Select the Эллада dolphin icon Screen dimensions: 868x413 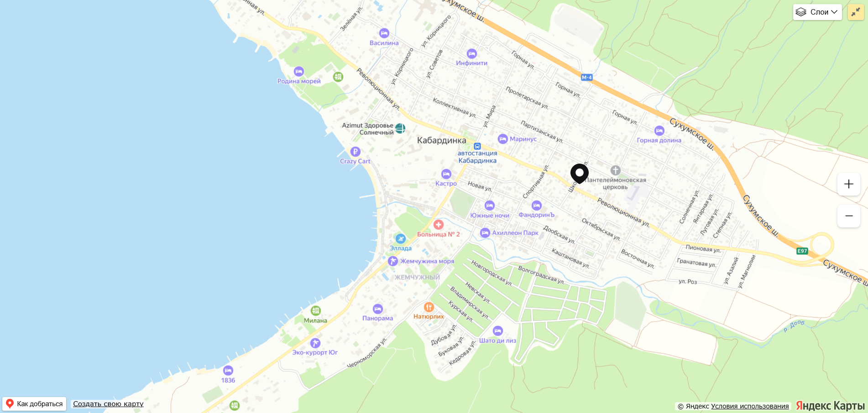pyautogui.click(x=401, y=239)
